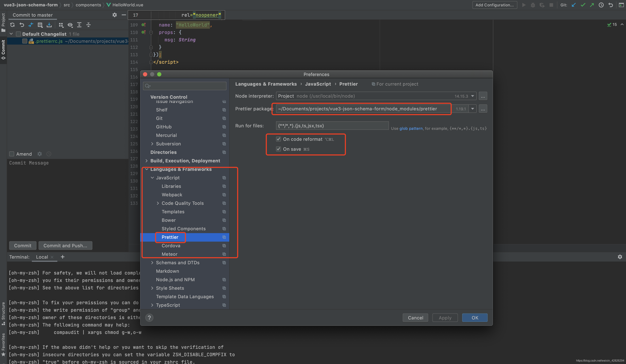Viewport: 626px width, 364px height.
Task: Click the refresh icon in Commit toolbar
Action: [x=12, y=25]
